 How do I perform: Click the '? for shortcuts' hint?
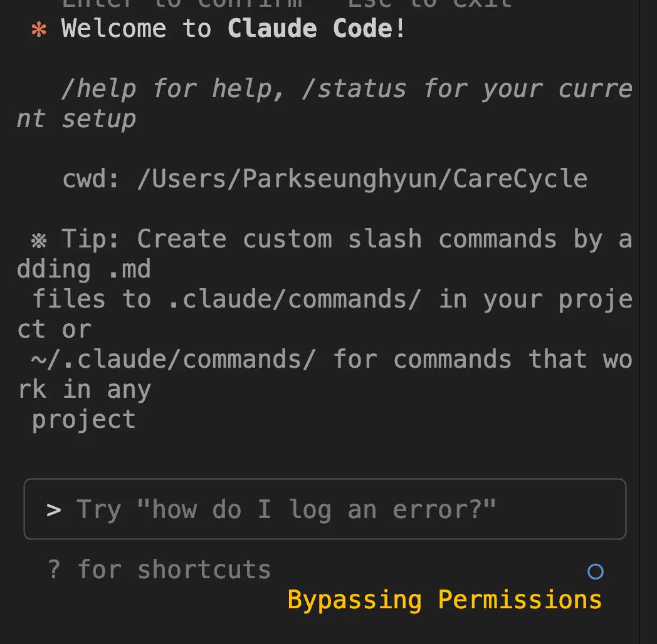[x=159, y=570]
